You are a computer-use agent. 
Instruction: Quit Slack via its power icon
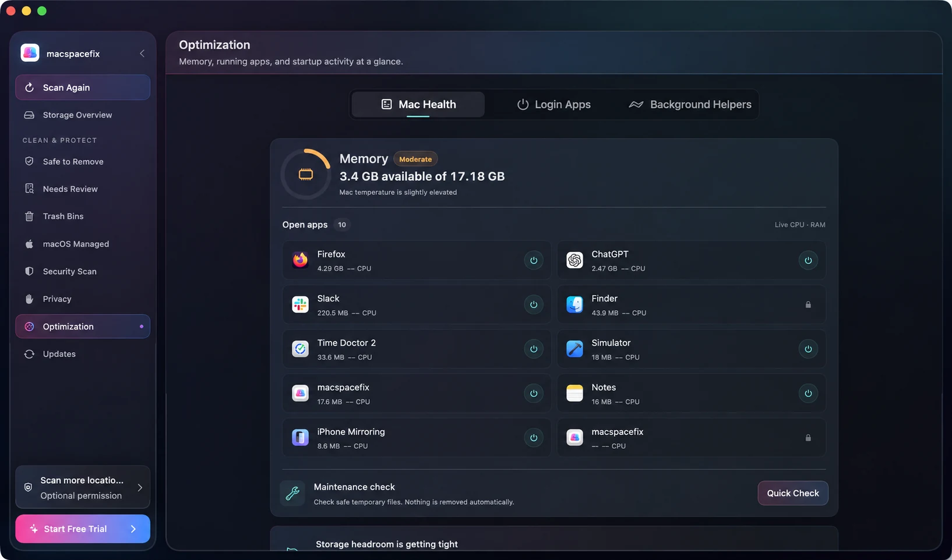[x=534, y=304]
